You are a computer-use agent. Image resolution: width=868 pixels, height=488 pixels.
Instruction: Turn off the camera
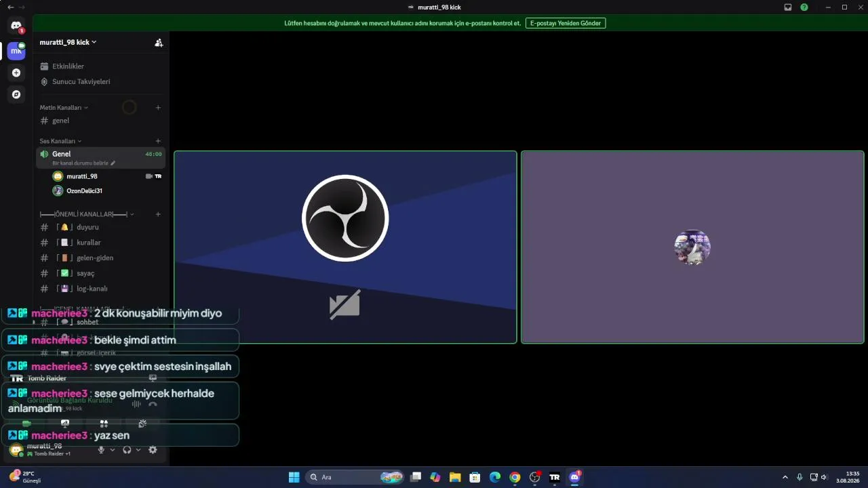[26, 424]
